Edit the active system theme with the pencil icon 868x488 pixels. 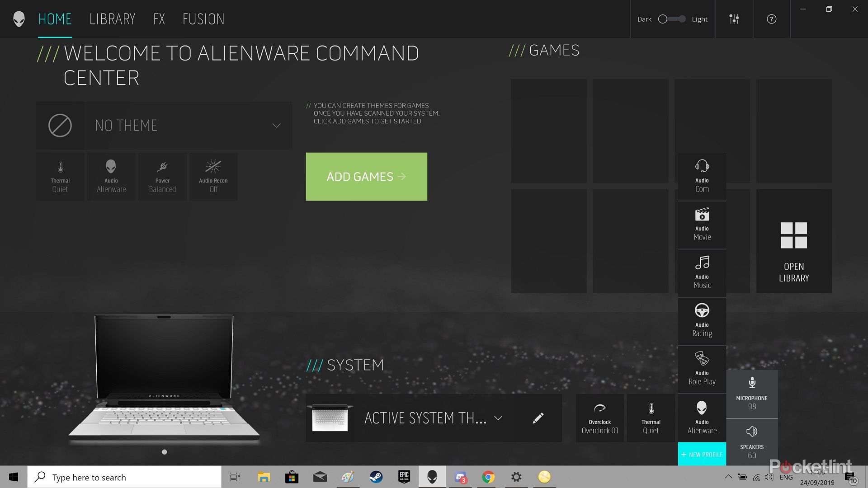pyautogui.click(x=538, y=418)
